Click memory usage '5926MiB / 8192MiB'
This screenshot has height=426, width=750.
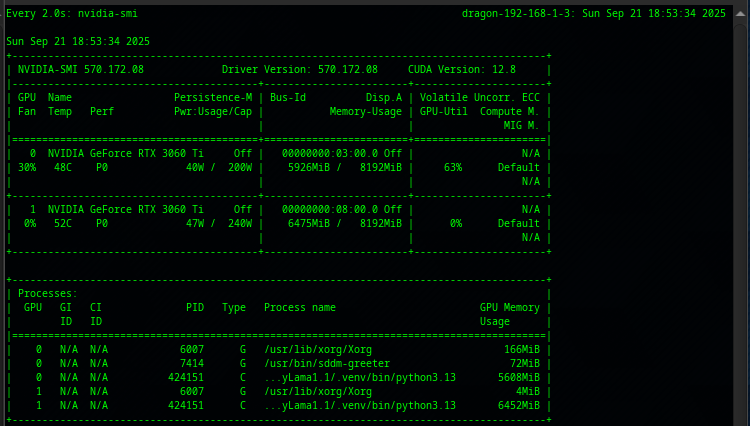coord(345,167)
